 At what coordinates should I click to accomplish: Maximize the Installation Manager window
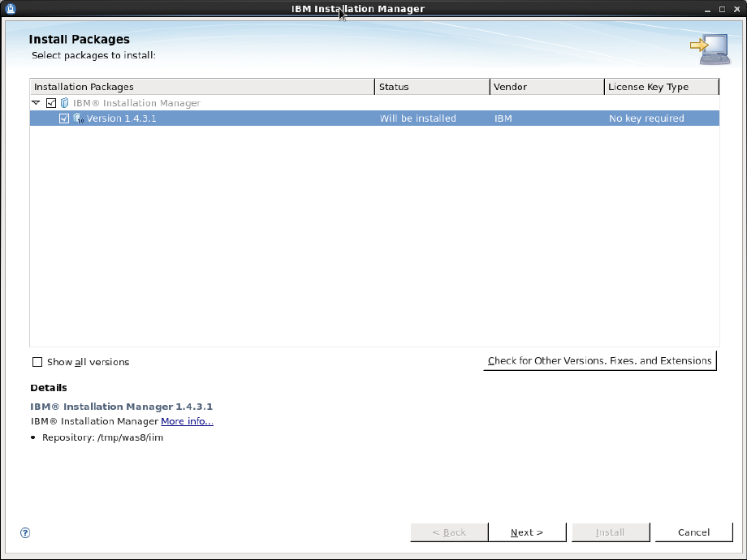(x=722, y=9)
